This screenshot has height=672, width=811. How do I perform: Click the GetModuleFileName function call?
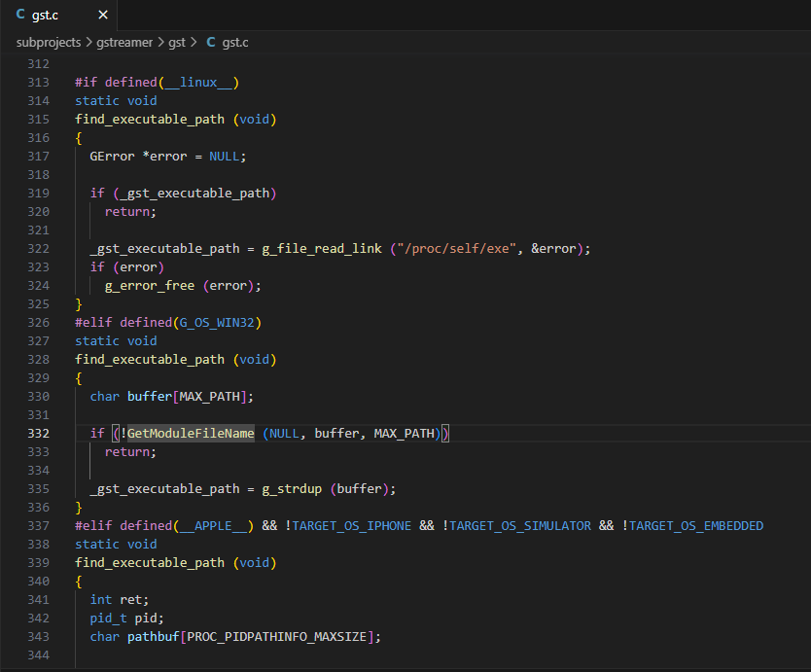[x=191, y=433]
